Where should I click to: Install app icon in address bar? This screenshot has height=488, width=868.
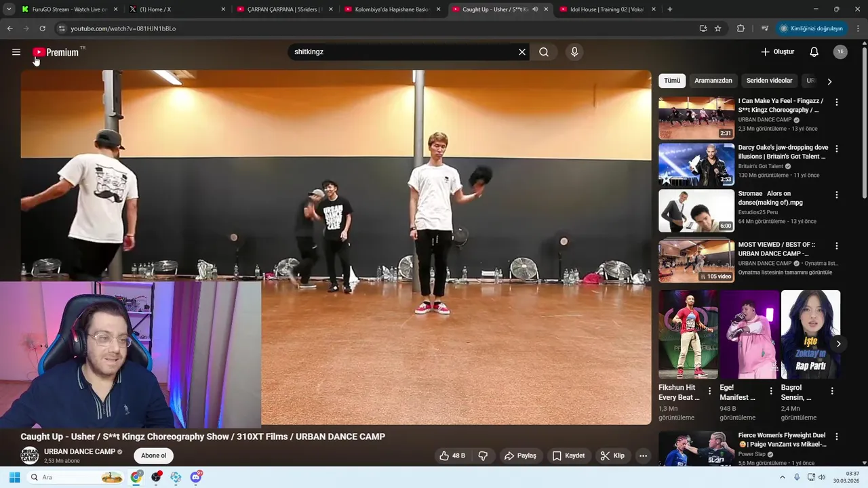[703, 28]
